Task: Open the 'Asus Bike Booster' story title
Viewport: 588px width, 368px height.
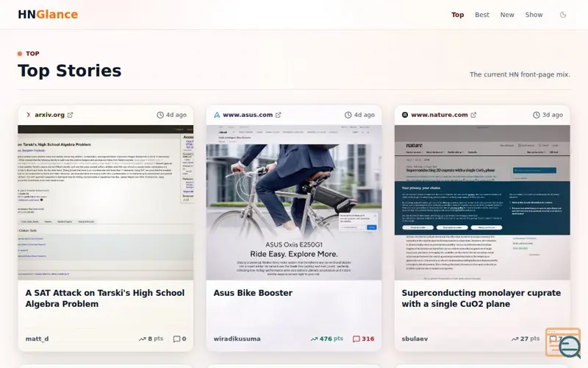Action: click(253, 293)
